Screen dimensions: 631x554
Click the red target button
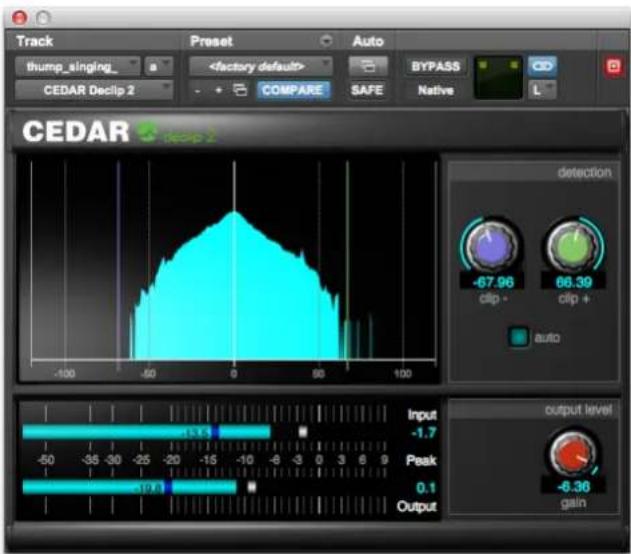point(613,66)
